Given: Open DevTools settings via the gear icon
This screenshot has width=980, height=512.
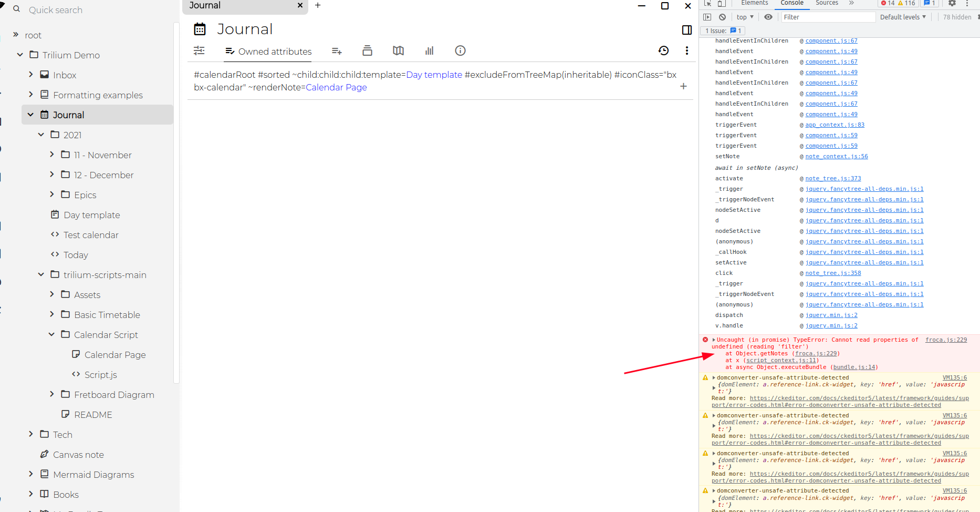Looking at the screenshot, I should click(952, 3).
